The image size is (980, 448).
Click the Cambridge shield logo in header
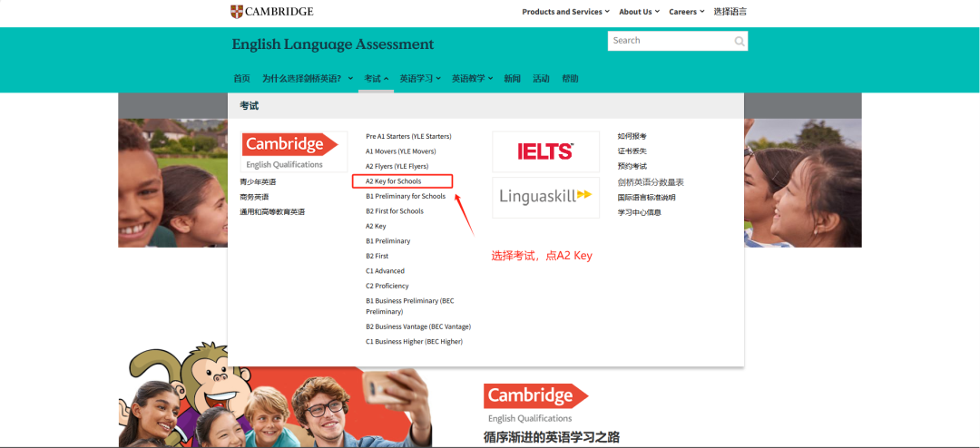pyautogui.click(x=237, y=12)
